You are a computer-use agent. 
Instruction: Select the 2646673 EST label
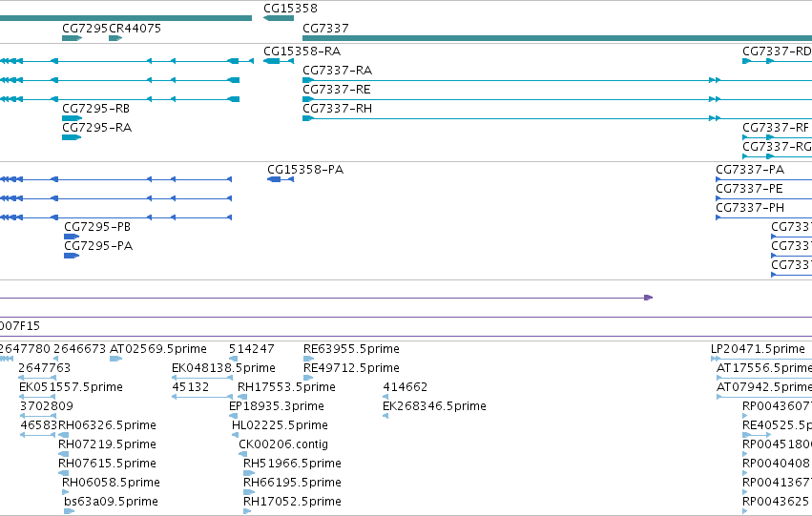[80, 348]
